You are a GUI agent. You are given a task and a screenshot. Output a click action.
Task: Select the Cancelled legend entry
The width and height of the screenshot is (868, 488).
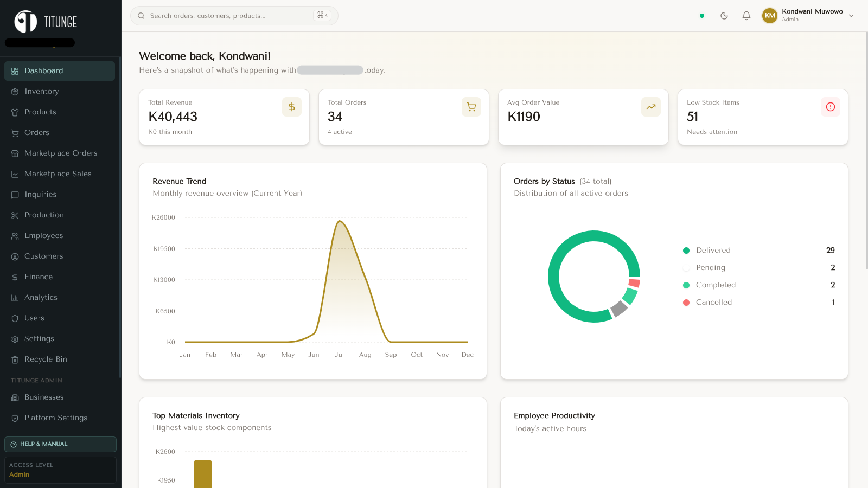[758, 302]
